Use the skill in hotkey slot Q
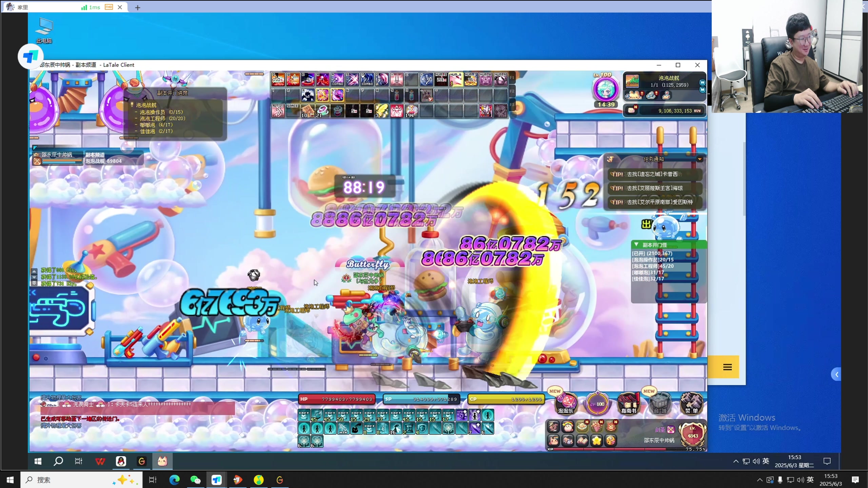868x488 pixels. click(278, 80)
